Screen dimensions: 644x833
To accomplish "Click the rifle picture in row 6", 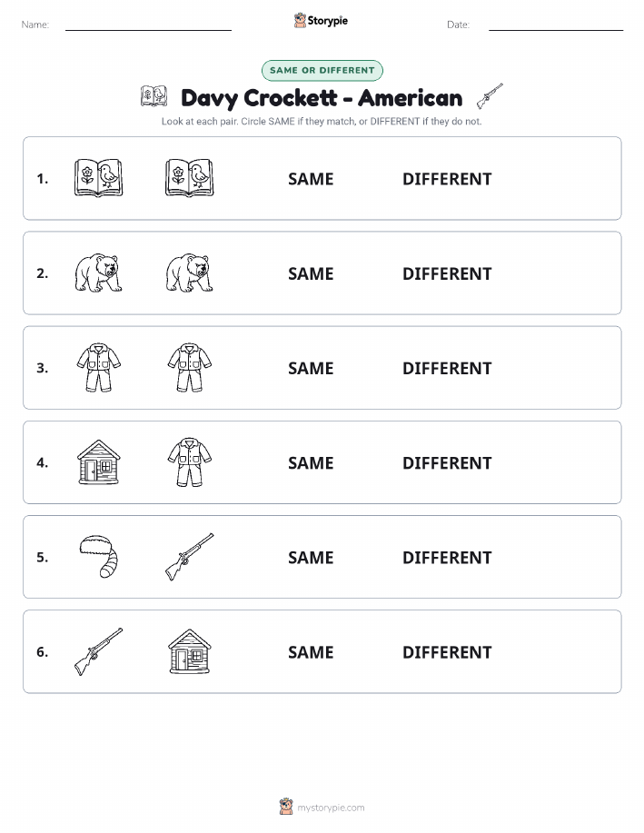I will coord(98,651).
